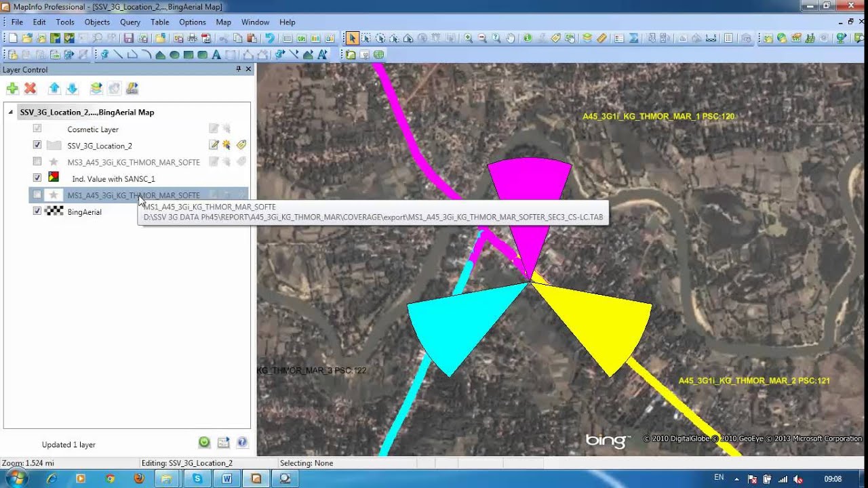868x488 pixels.
Task: Check MS1_A45_3Gi_KG_THMOR_MAR_SOFTE layer visibility
Action: (x=37, y=195)
